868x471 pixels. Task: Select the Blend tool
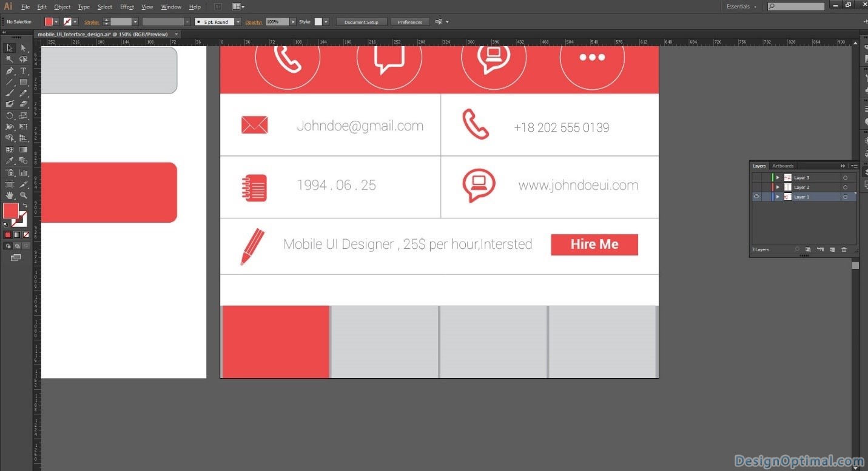[x=23, y=160]
